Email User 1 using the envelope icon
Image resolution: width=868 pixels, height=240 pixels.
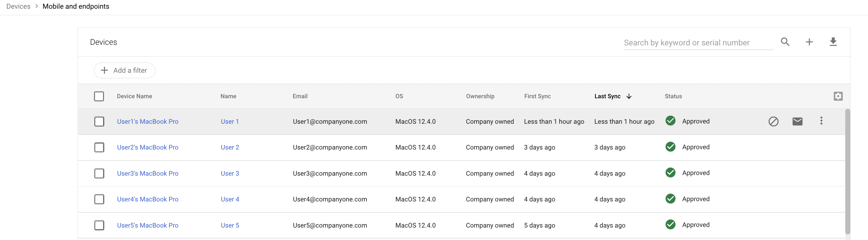point(797,121)
